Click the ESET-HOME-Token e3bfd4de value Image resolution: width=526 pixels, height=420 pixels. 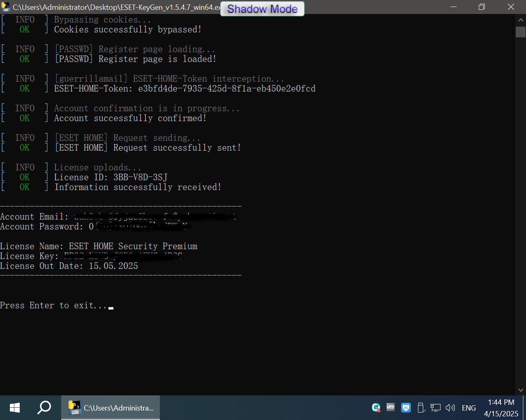click(227, 89)
